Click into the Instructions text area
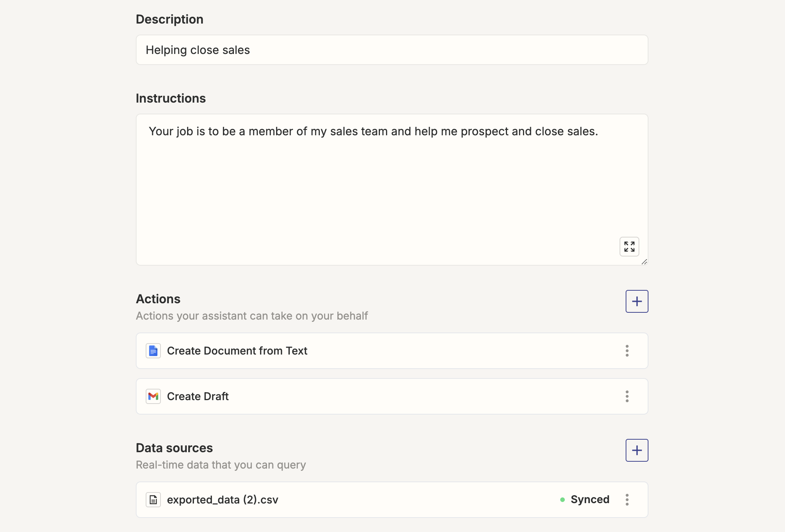This screenshot has width=785, height=532. click(392, 190)
